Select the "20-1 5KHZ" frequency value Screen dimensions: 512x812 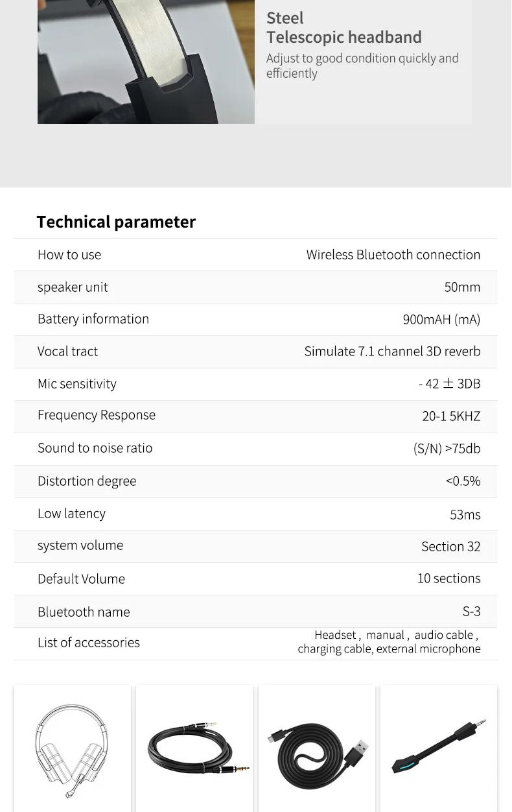point(451,416)
